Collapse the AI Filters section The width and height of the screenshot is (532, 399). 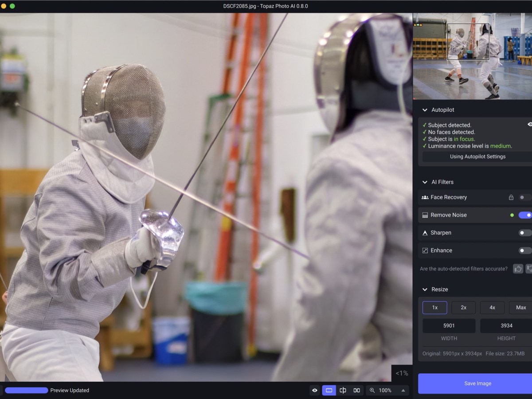pyautogui.click(x=425, y=182)
